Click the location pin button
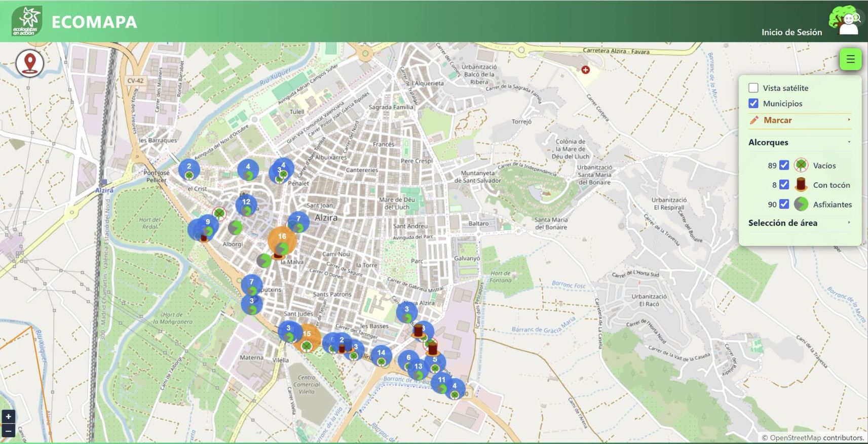 click(30, 63)
